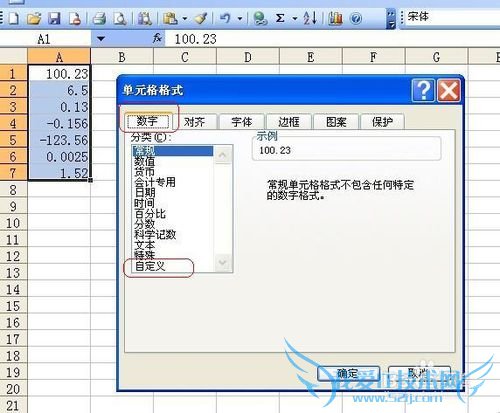Select the column C header

pyautogui.click(x=185, y=57)
